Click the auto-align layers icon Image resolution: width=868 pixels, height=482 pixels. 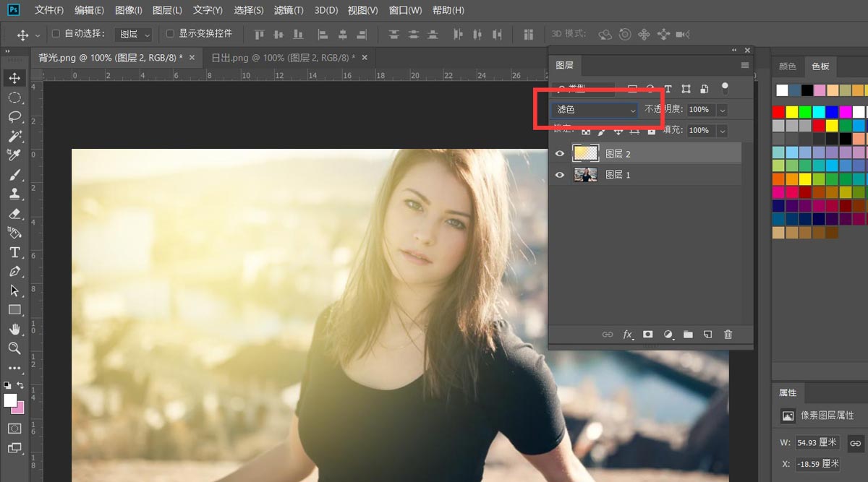(529, 35)
